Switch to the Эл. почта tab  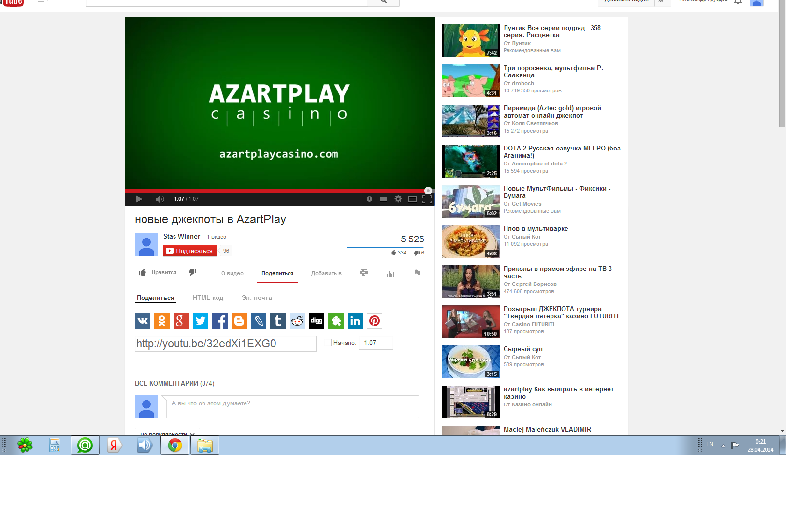[257, 298]
